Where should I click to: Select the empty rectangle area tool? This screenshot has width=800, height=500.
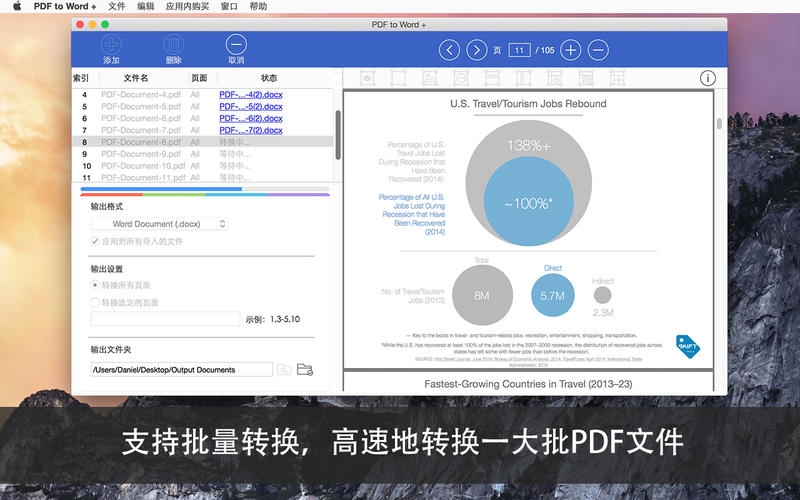(398, 78)
